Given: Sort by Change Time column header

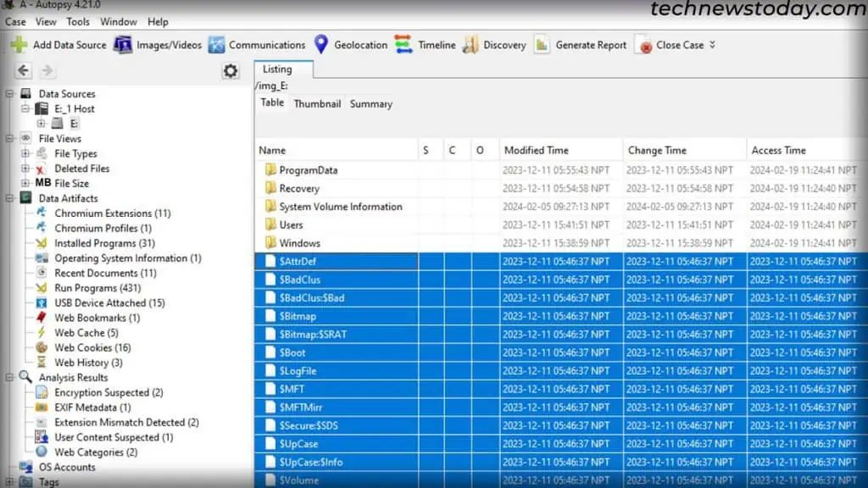Looking at the screenshot, I should tap(685, 151).
